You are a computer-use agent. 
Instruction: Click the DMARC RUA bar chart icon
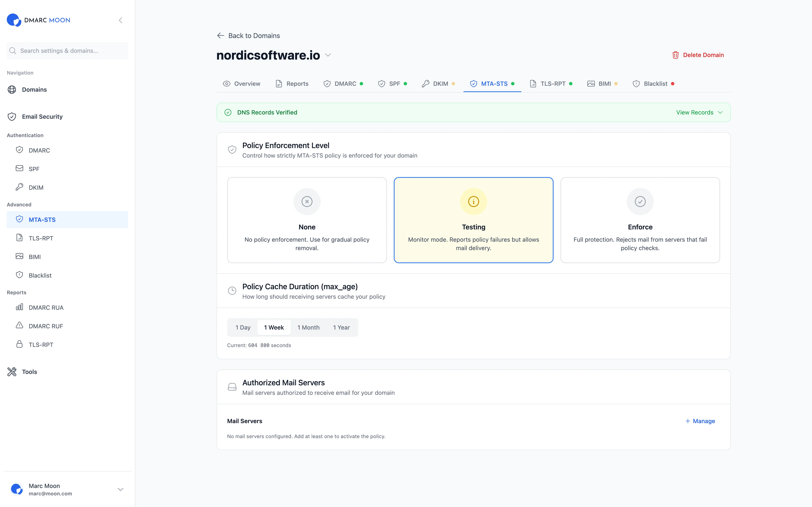pyautogui.click(x=19, y=307)
